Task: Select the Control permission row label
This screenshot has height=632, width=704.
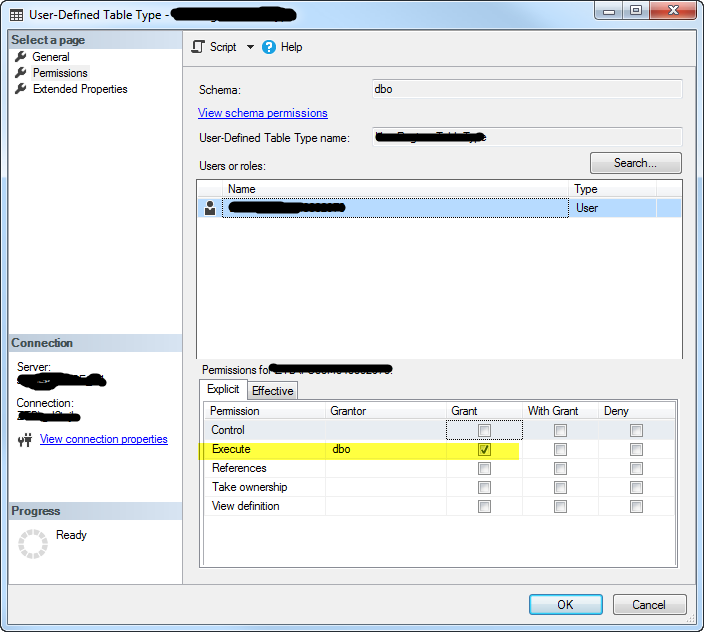Action: click(x=228, y=430)
